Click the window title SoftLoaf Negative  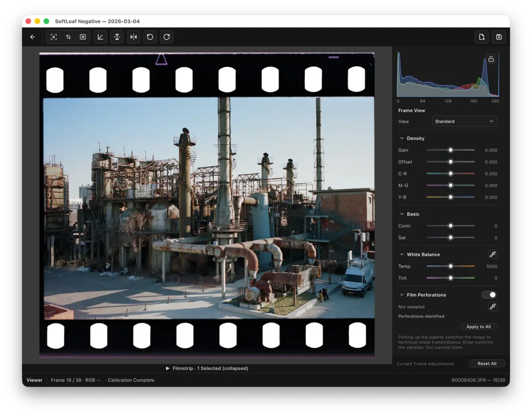tap(78, 21)
